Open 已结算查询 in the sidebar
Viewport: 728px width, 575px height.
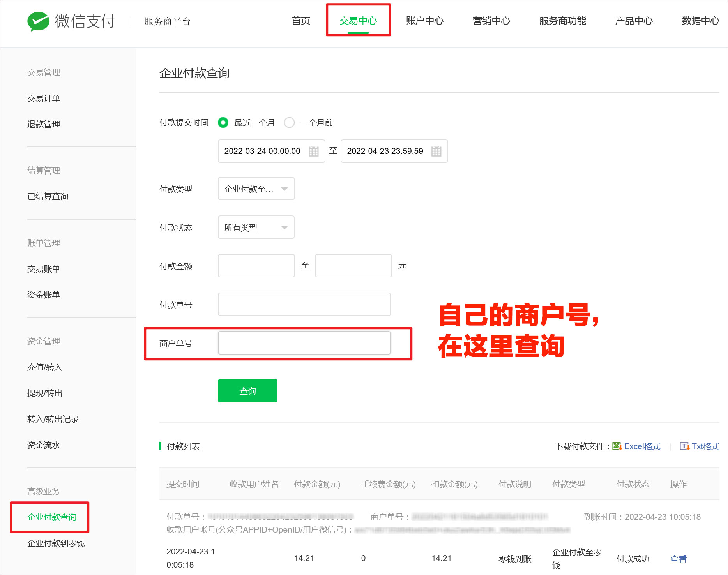coord(48,196)
